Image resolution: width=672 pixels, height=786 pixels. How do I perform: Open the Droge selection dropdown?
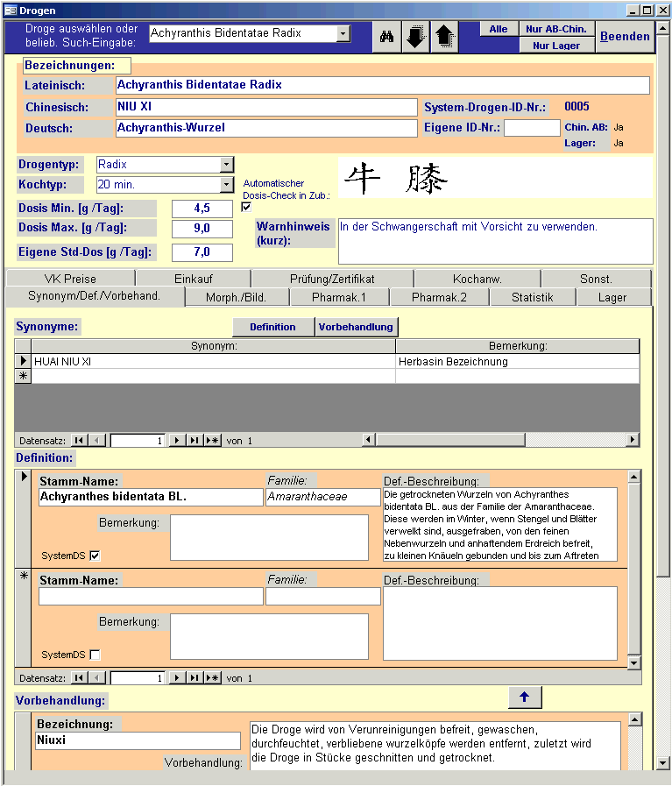point(343,33)
